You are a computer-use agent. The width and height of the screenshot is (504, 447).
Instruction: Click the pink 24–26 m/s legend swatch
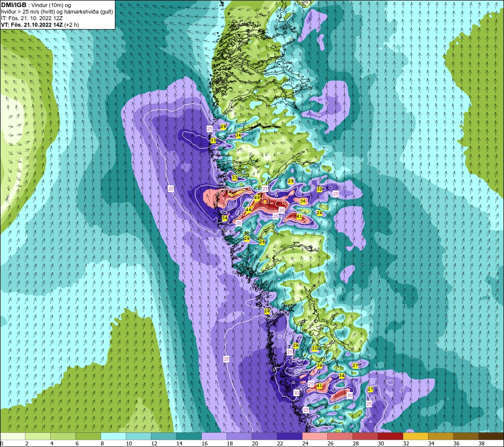click(314, 436)
